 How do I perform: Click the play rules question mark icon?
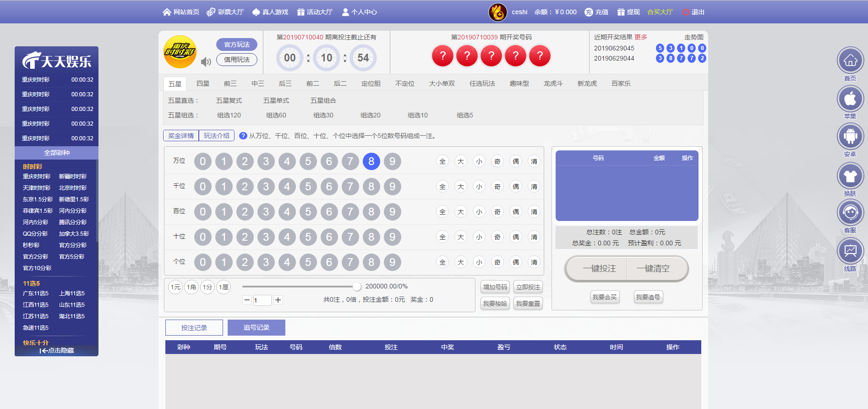coord(243,136)
